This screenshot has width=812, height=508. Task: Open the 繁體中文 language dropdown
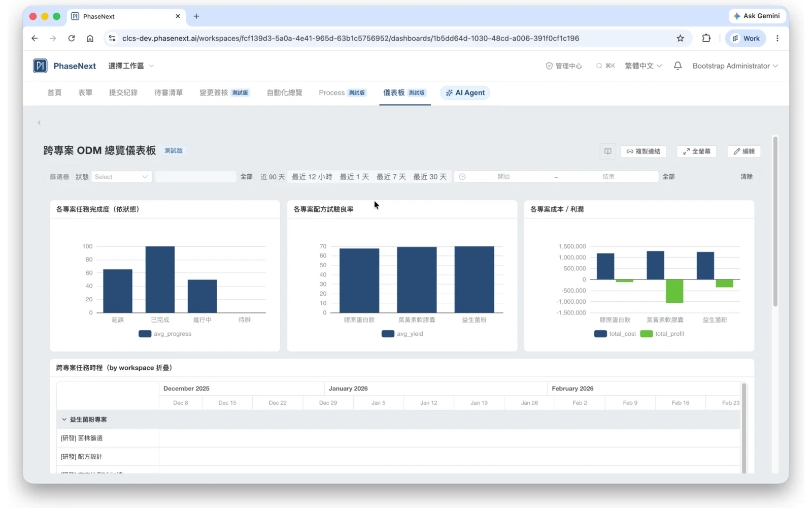643,66
